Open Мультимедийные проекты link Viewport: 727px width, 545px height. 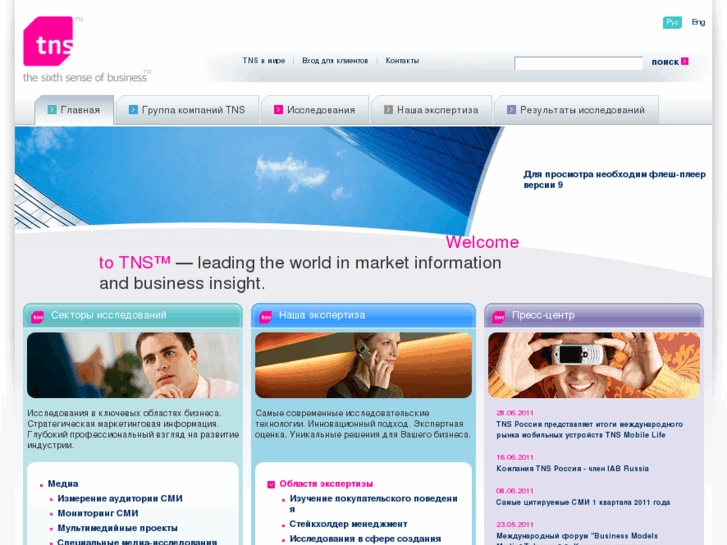point(117,528)
